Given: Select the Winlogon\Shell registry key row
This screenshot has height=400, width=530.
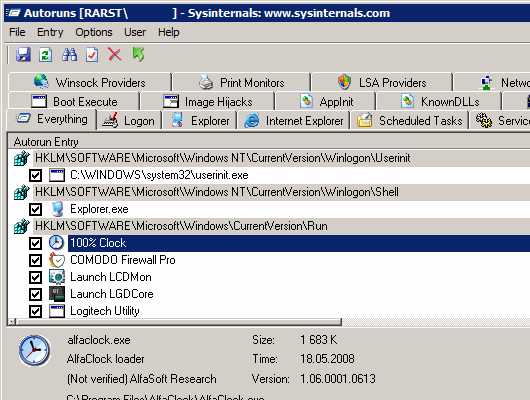Looking at the screenshot, I should (x=282, y=192).
